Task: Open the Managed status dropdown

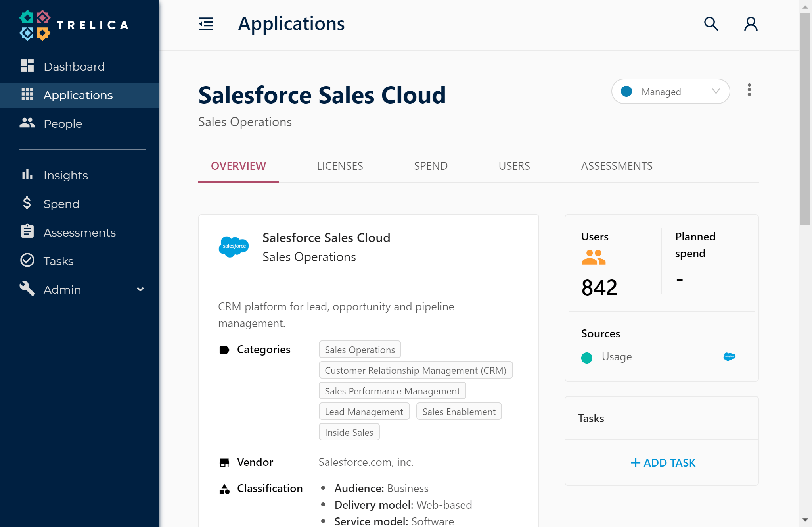Action: coord(670,92)
